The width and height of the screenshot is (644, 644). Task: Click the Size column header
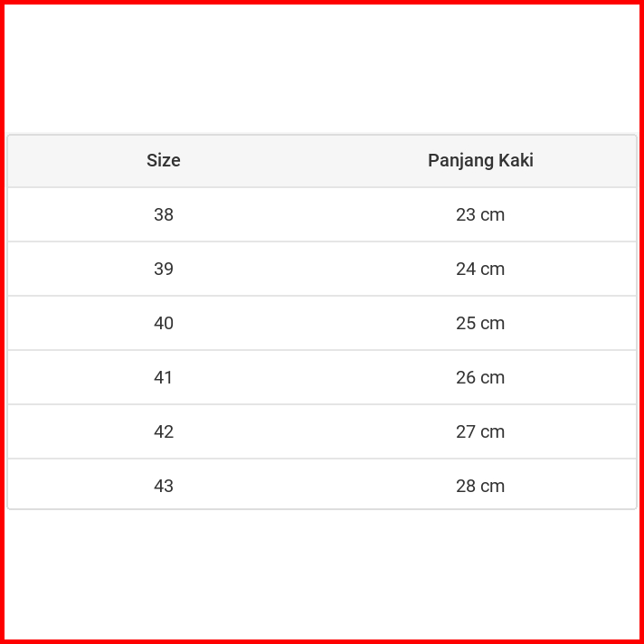(164, 161)
